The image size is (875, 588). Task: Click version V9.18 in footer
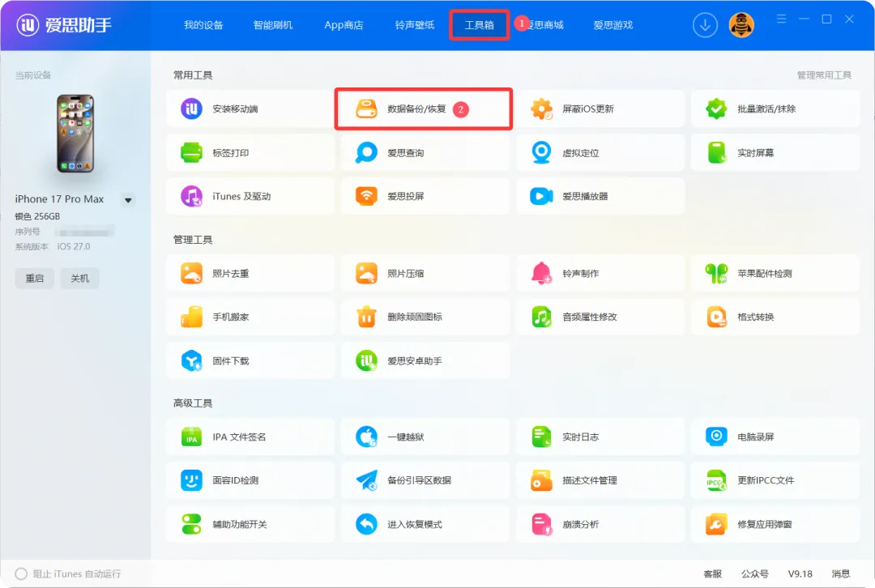coord(800,573)
